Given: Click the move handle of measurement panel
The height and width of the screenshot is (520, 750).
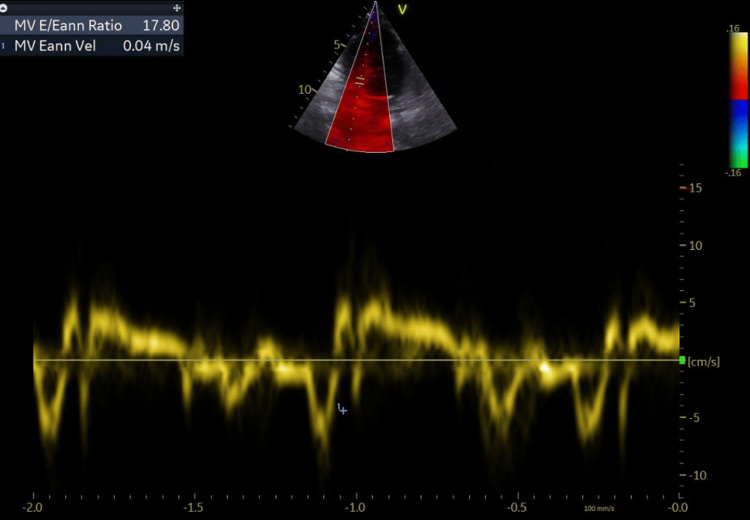Looking at the screenshot, I should tap(177, 8).
